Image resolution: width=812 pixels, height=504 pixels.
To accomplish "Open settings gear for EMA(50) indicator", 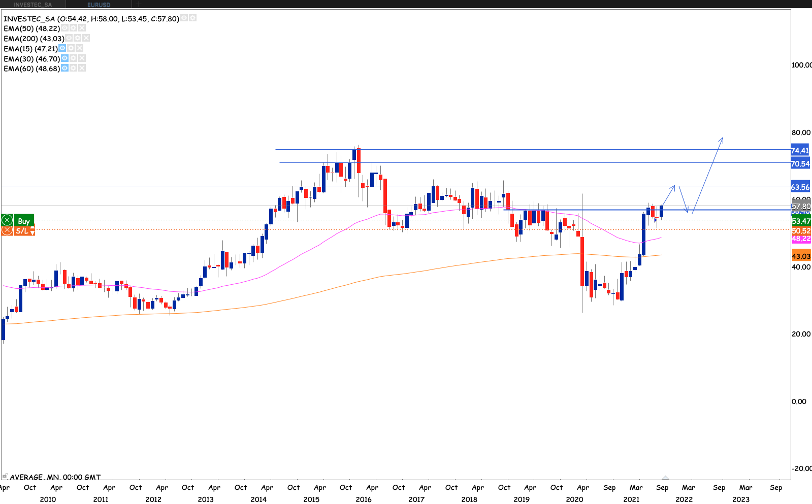I will (x=73, y=28).
